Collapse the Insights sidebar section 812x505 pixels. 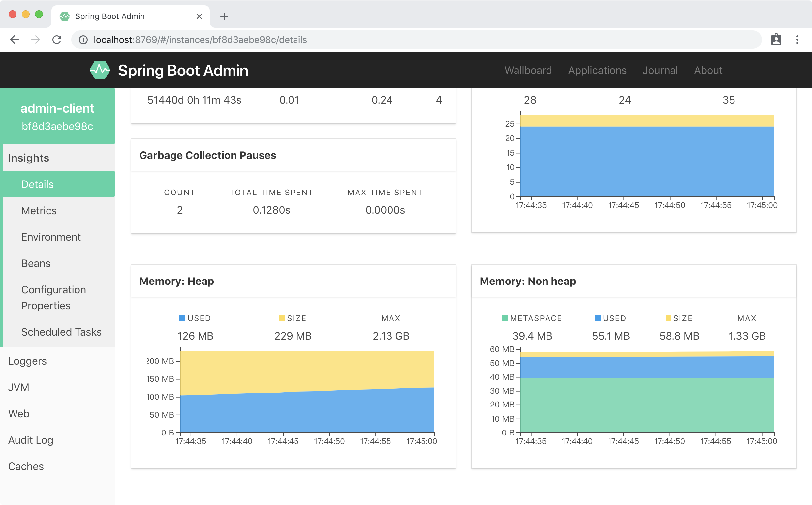click(29, 158)
